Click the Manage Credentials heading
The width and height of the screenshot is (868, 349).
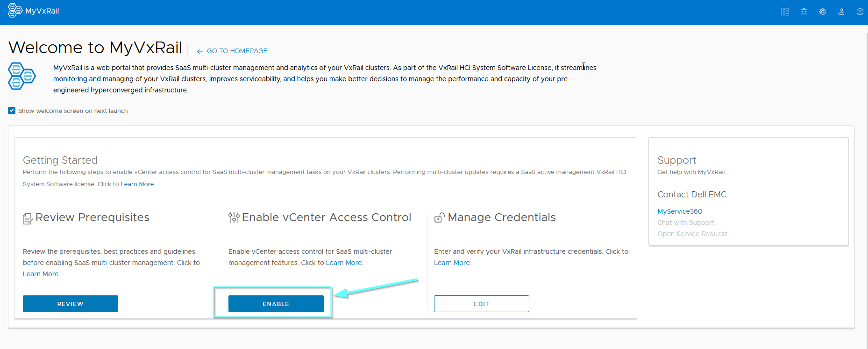point(502,217)
